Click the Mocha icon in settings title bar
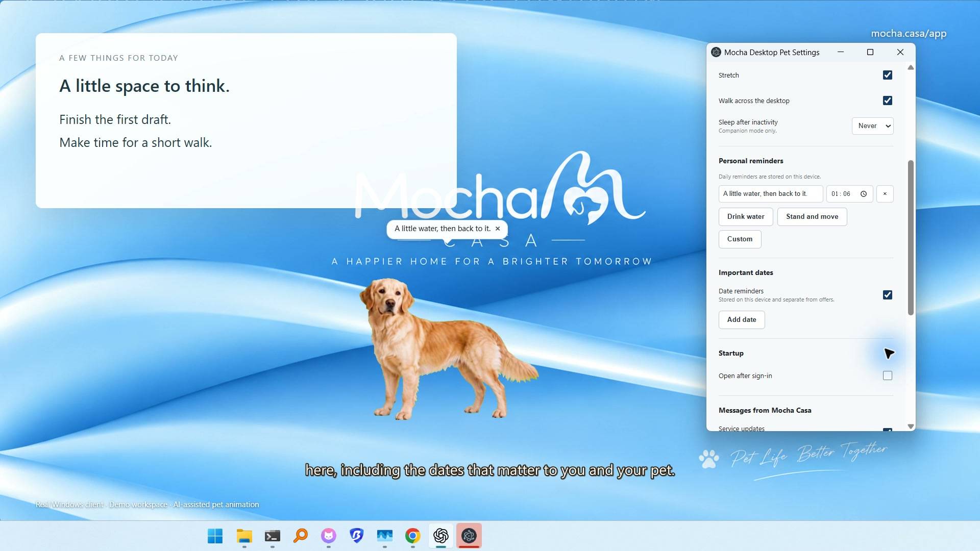The width and height of the screenshot is (980, 551). click(x=716, y=52)
